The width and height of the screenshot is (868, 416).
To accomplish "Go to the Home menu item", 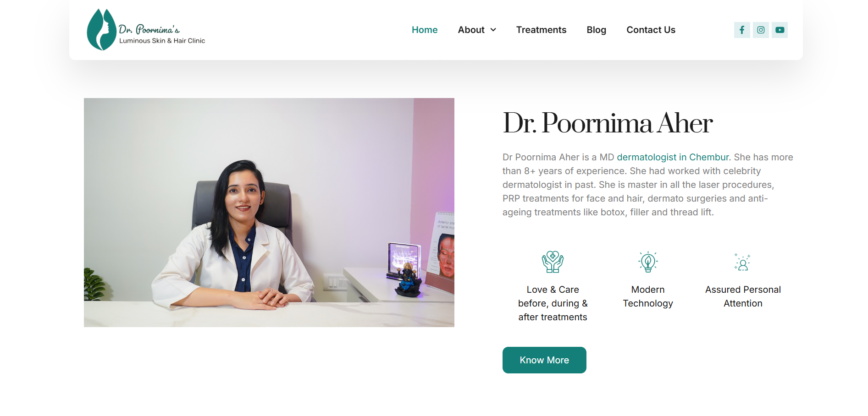I will click(x=425, y=30).
